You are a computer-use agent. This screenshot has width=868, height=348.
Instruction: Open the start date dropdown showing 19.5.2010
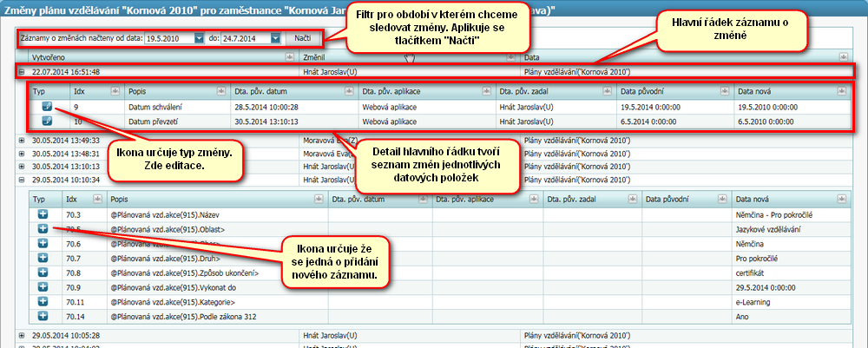click(x=200, y=38)
